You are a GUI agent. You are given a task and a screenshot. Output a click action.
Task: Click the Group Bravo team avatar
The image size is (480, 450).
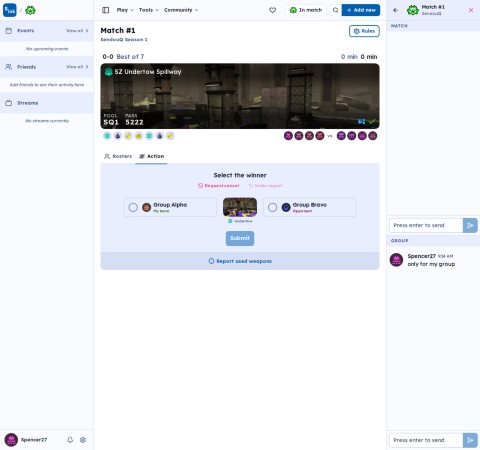[x=286, y=207]
